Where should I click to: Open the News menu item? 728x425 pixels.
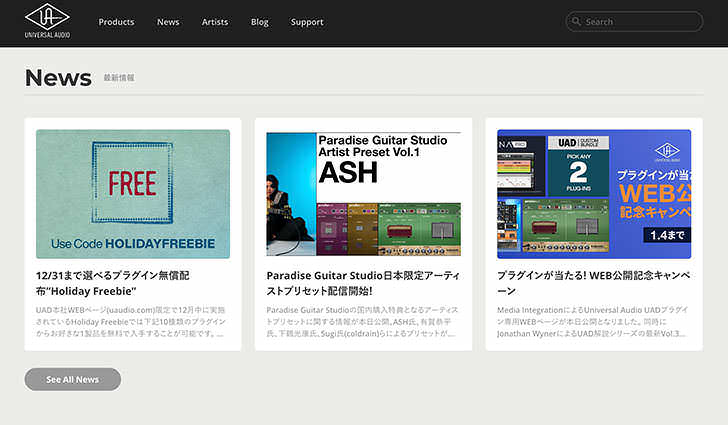pyautogui.click(x=168, y=22)
